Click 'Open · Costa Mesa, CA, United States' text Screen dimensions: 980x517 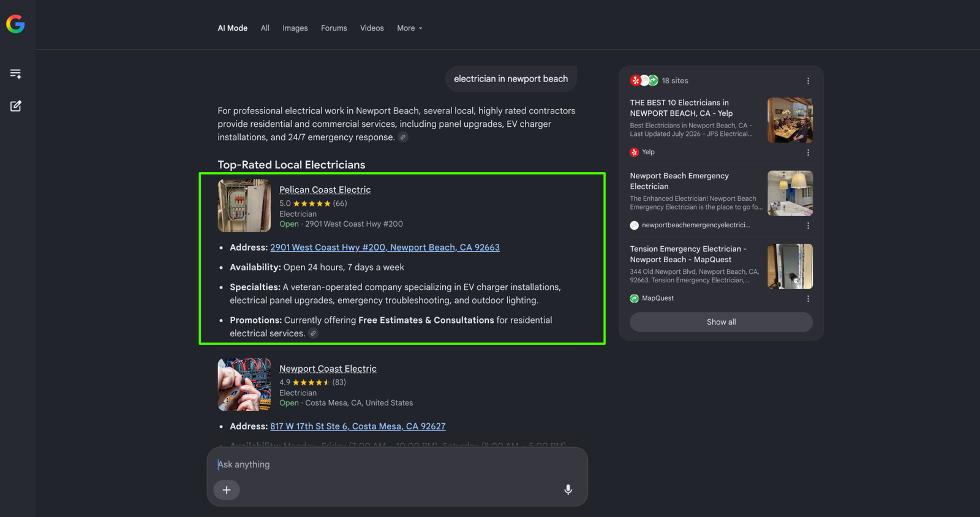(346, 403)
